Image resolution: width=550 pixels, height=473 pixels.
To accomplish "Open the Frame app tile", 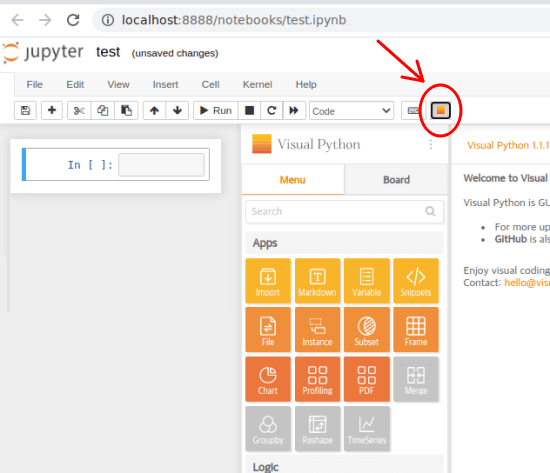I will [x=416, y=330].
